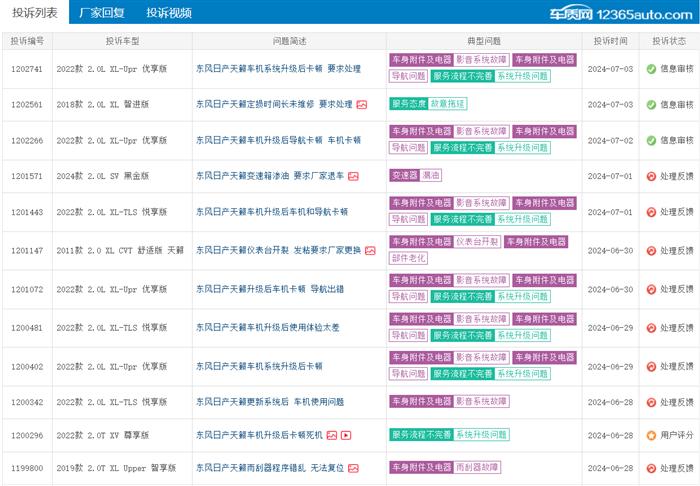Image resolution: width=700 pixels, height=486 pixels.
Task: Switch to the 厂家回复 tab
Action: (101, 12)
